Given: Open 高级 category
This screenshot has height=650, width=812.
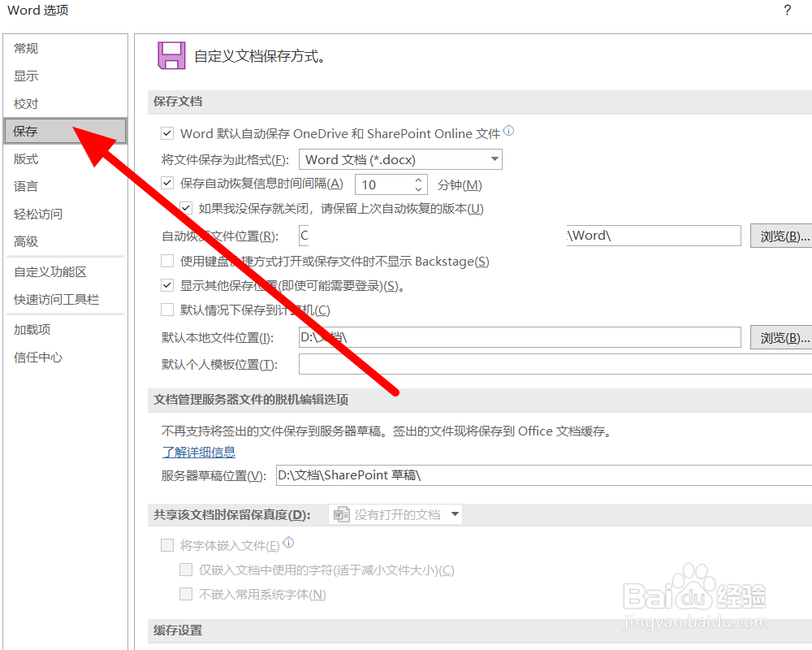Looking at the screenshot, I should click(x=65, y=241).
